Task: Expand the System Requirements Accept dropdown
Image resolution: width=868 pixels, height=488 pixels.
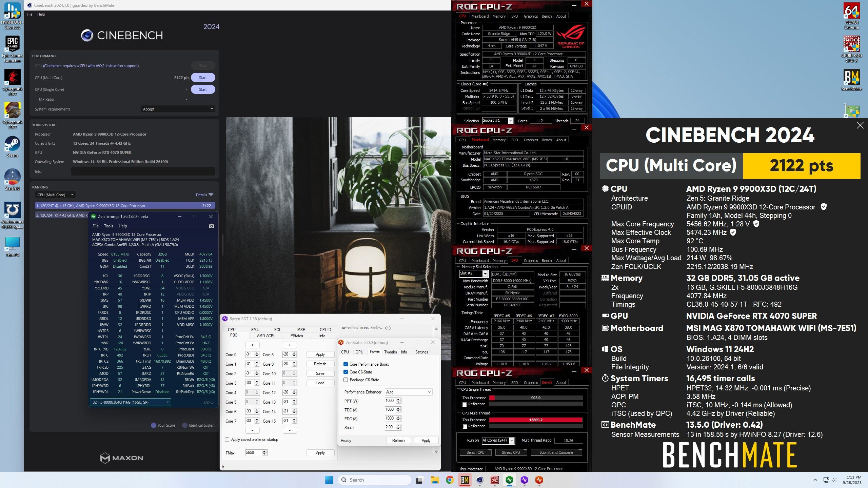Action: click(x=178, y=109)
